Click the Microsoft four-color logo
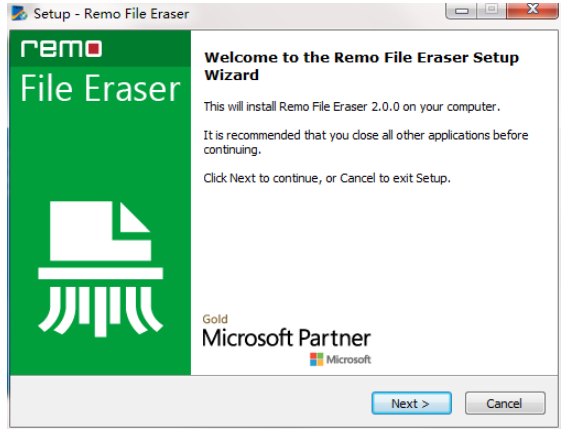This screenshot has height=429, width=563. coord(316,359)
